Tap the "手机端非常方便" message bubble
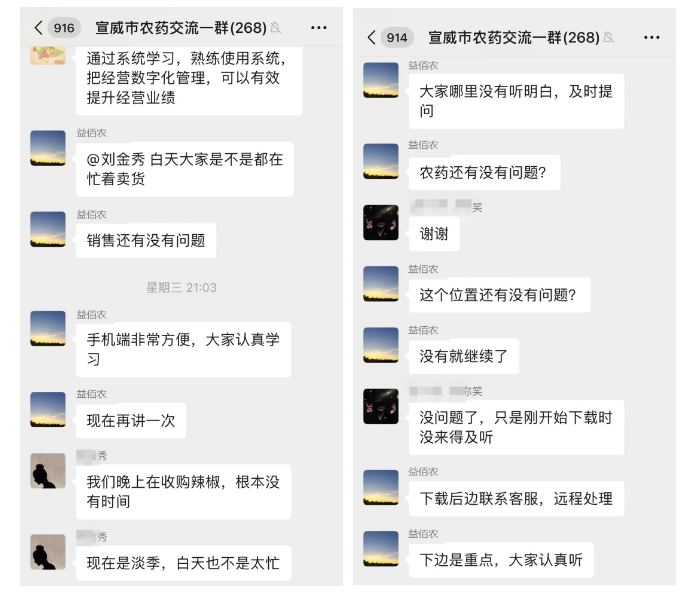 [183, 349]
